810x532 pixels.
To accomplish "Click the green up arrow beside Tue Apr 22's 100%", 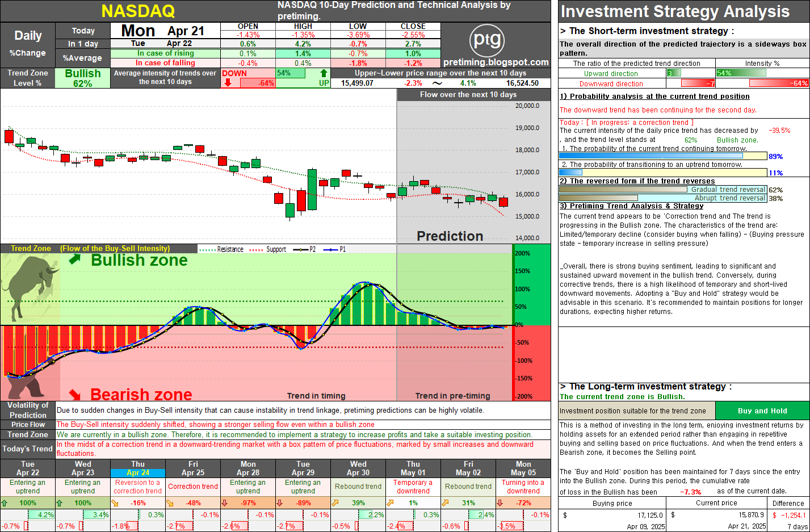I will (5, 503).
